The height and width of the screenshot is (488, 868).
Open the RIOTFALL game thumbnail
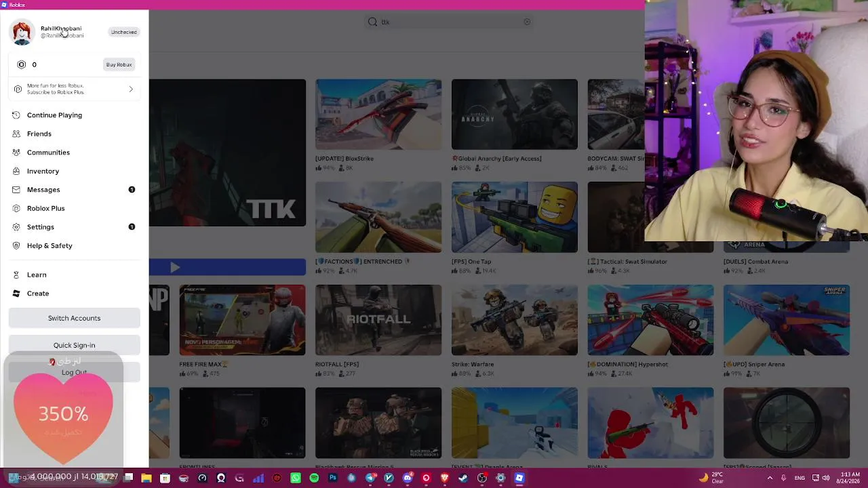[378, 320]
